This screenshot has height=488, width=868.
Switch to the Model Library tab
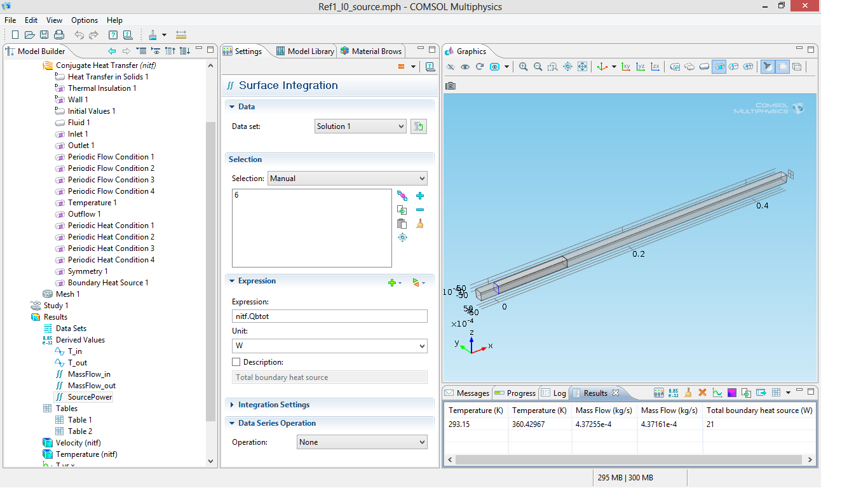(305, 51)
